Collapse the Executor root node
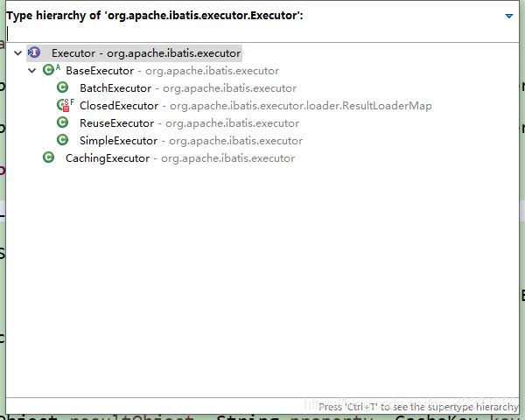This screenshot has width=525, height=420. [17, 52]
